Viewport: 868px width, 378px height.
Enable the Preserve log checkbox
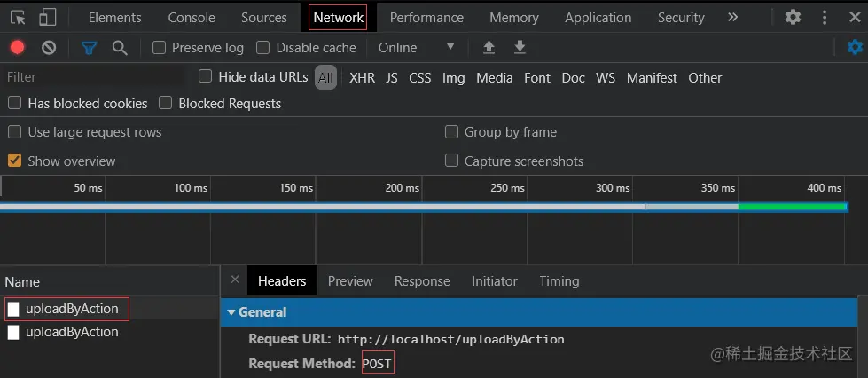(159, 48)
